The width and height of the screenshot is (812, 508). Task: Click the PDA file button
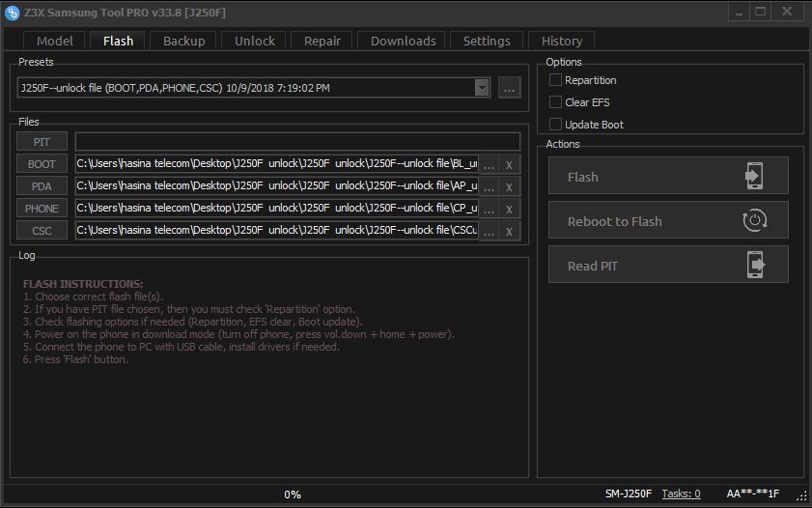42,186
